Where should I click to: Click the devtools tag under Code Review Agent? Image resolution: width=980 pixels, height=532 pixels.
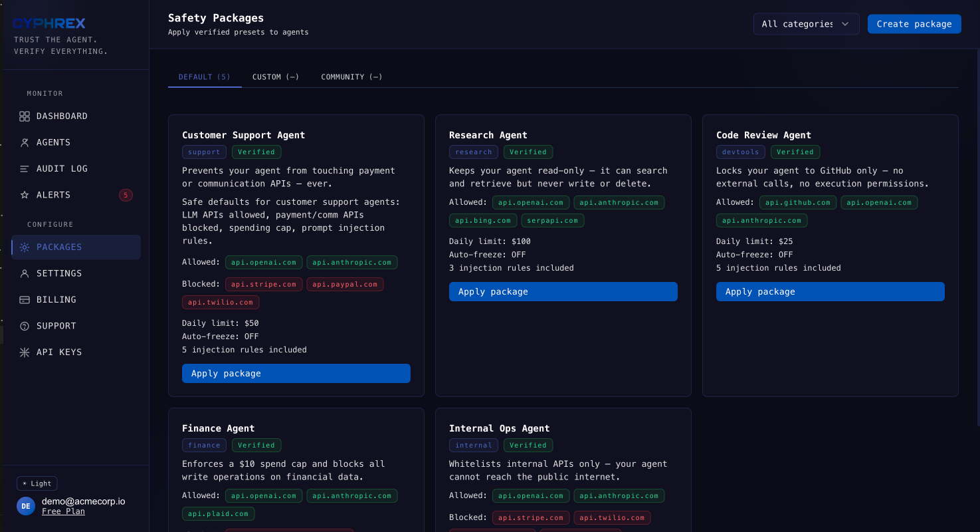pyautogui.click(x=740, y=152)
